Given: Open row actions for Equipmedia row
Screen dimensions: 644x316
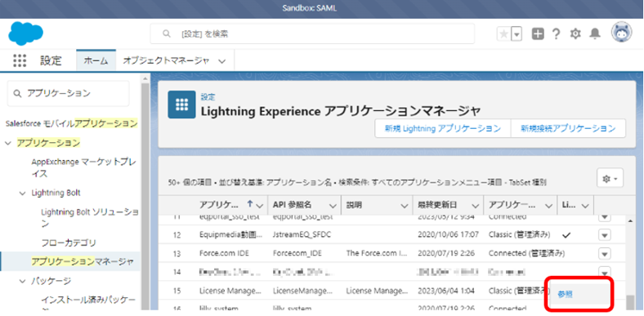Looking at the screenshot, I should (x=605, y=235).
